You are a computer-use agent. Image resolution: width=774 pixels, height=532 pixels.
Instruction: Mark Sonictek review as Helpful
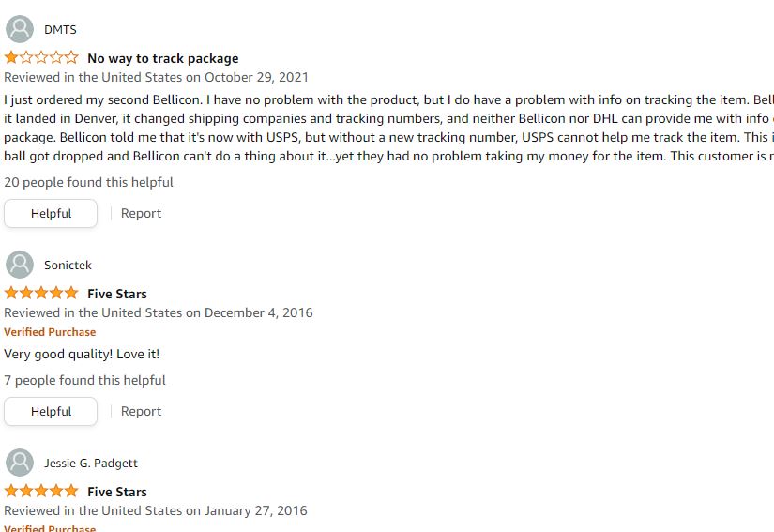[51, 411]
